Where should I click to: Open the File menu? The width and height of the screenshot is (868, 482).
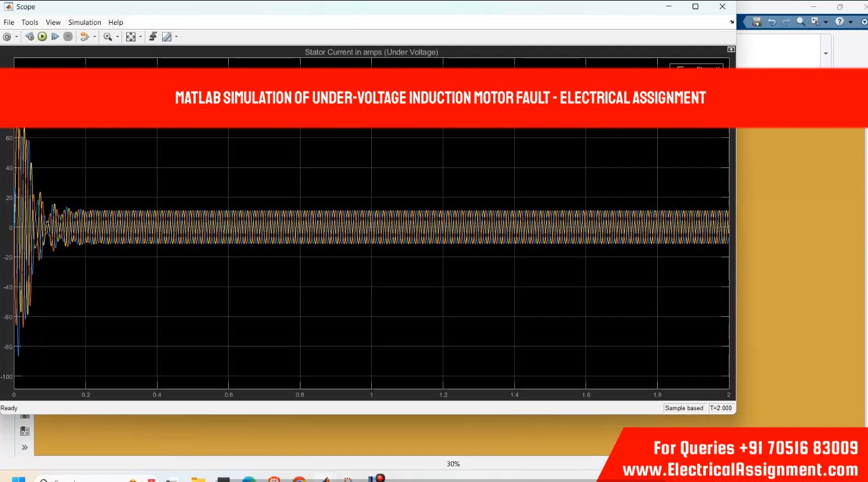(x=9, y=23)
